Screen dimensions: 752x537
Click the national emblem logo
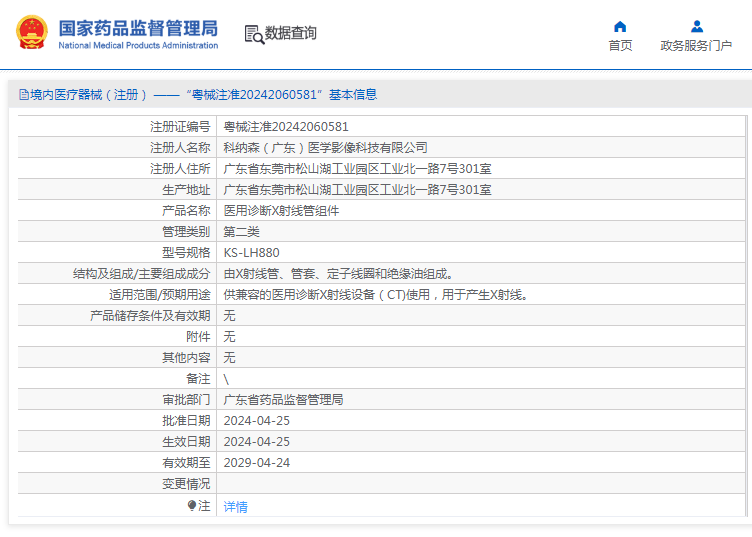(32, 33)
